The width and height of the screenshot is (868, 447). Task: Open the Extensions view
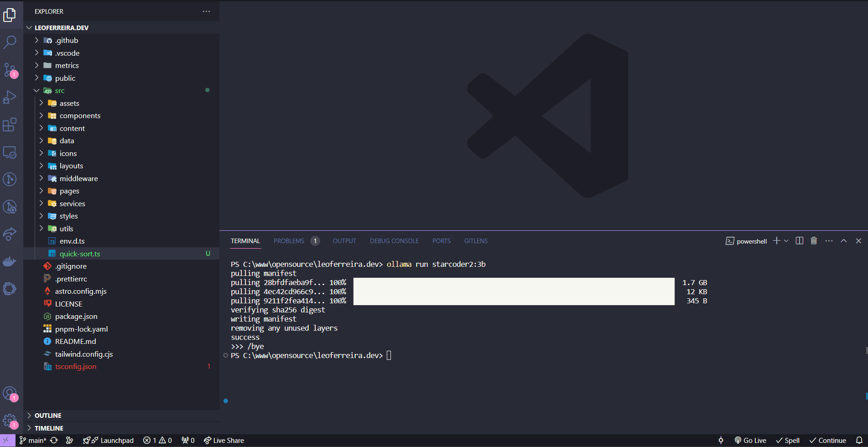click(10, 125)
